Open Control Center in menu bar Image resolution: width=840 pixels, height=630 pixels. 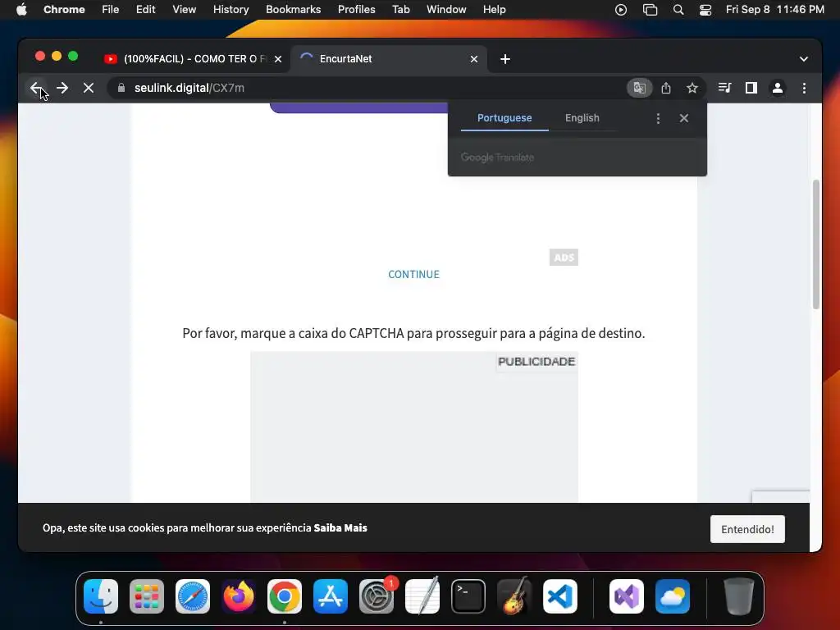[x=705, y=10]
